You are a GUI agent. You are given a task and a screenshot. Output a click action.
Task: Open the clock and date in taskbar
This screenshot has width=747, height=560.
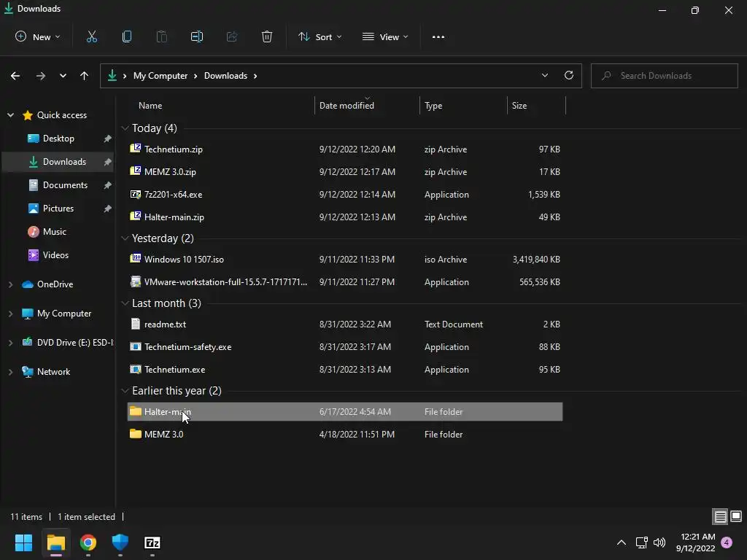(695, 542)
